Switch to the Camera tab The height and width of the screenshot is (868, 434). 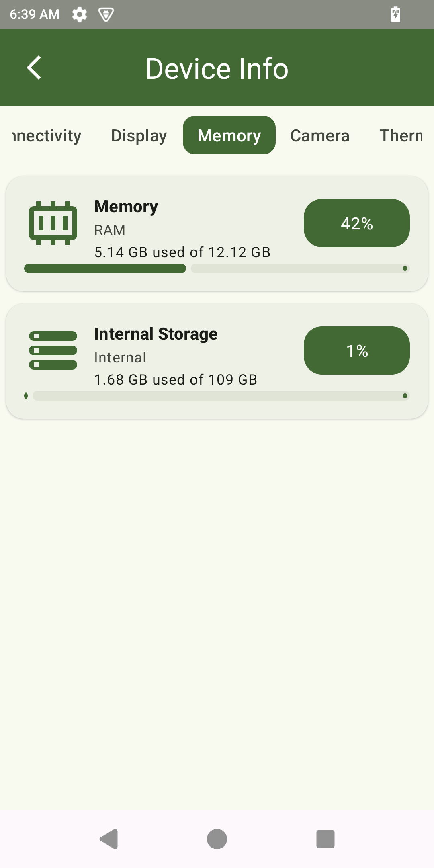tap(320, 135)
